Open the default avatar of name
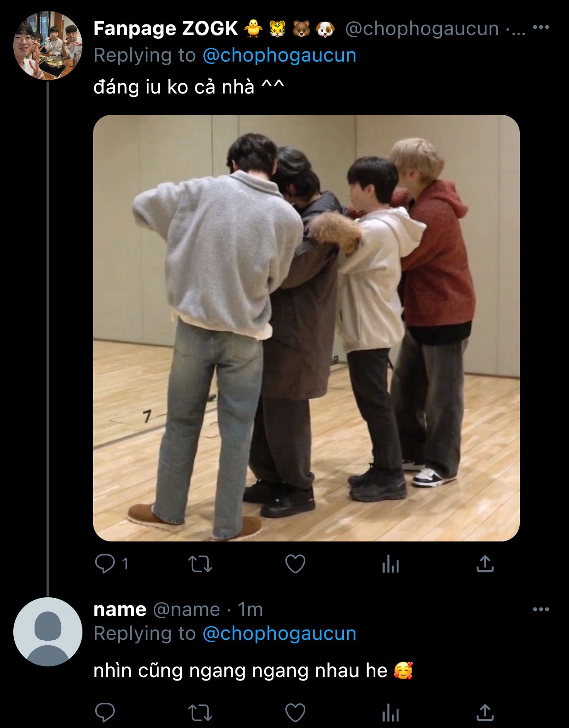The width and height of the screenshot is (569, 728). coord(47,631)
